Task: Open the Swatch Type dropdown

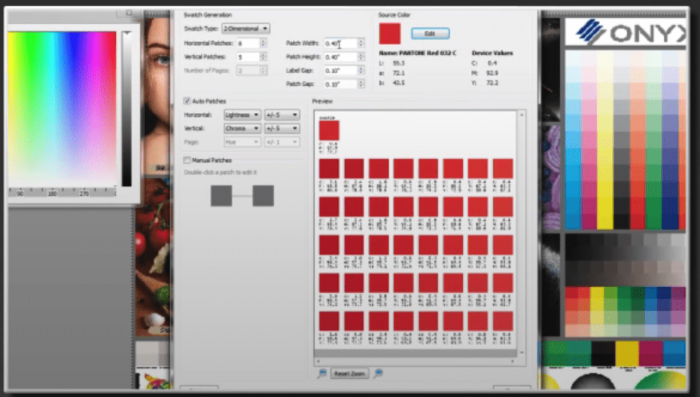Action: click(246, 29)
